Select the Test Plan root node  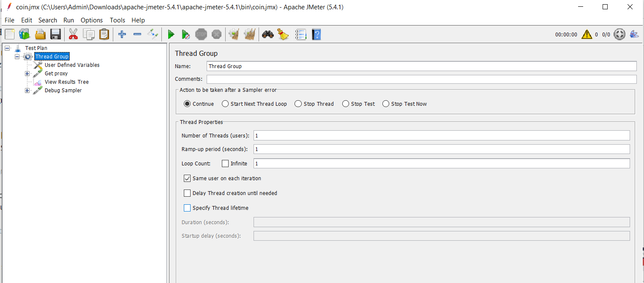(x=36, y=48)
